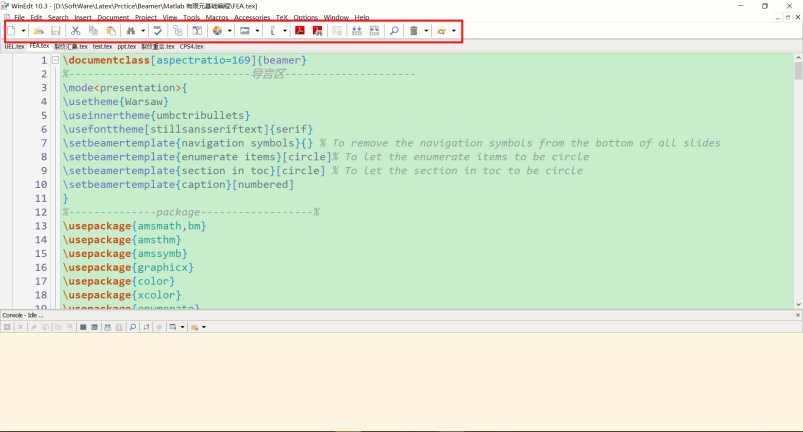Click the second people-group icon left of the magnifier

coord(374,31)
